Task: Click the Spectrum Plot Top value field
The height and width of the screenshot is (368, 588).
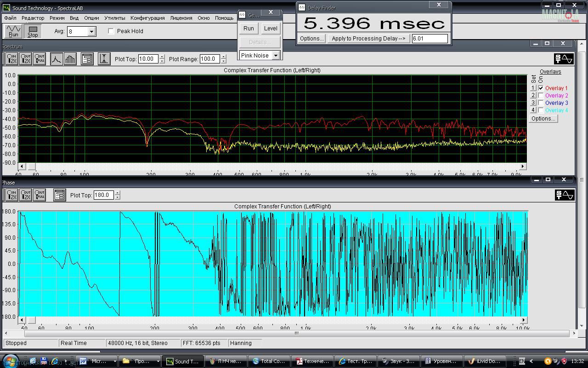Action: click(x=148, y=59)
